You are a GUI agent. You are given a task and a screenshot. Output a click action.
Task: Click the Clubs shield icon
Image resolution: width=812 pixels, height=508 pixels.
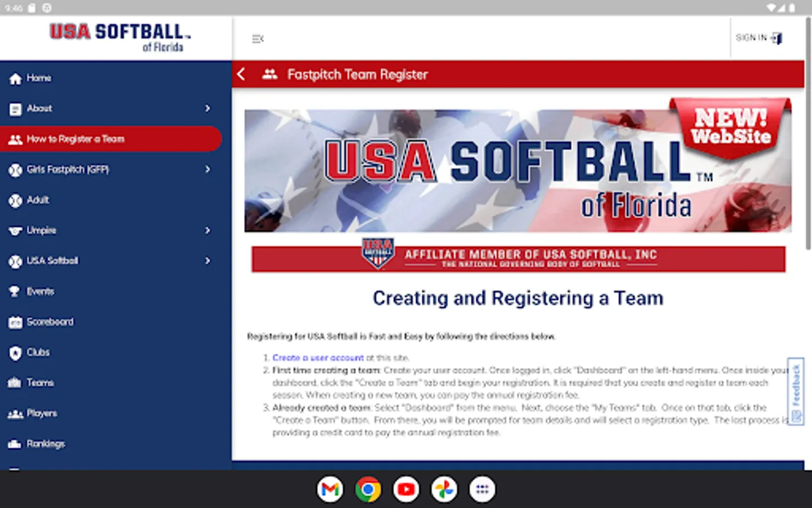pyautogui.click(x=15, y=353)
